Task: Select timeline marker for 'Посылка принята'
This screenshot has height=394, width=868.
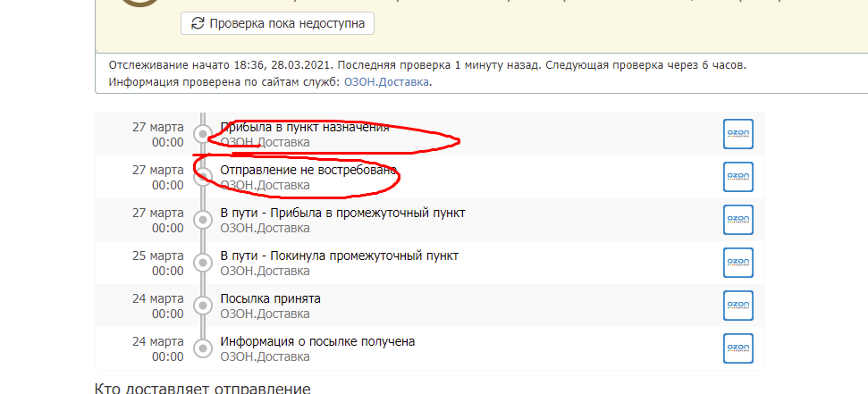Action: (x=203, y=306)
